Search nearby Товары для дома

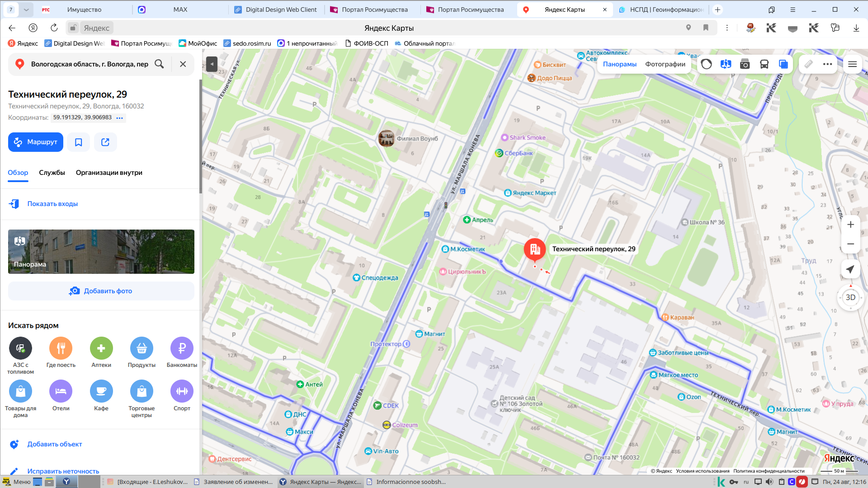click(x=20, y=399)
